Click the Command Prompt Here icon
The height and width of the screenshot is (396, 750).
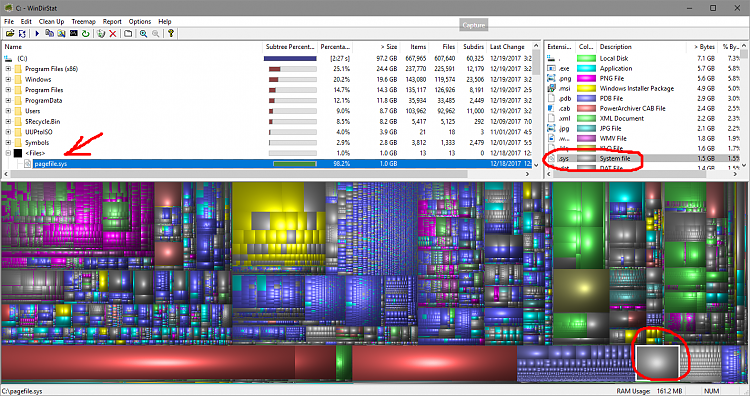(74, 33)
